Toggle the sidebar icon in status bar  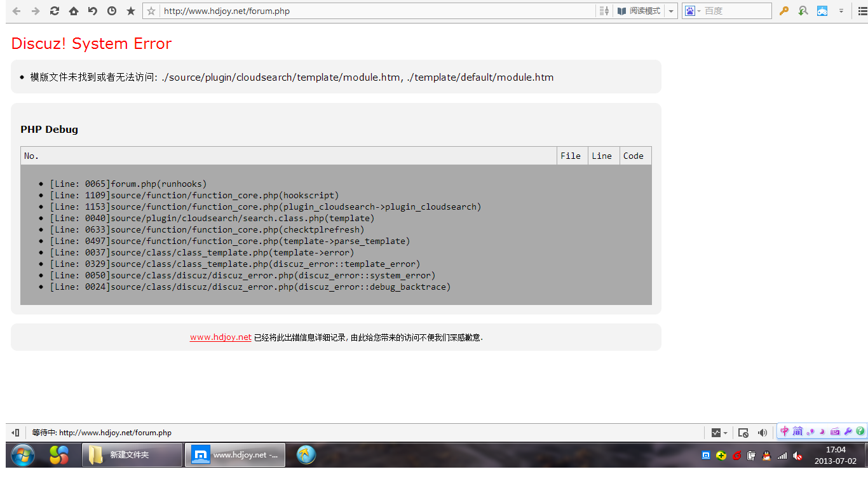(x=15, y=433)
